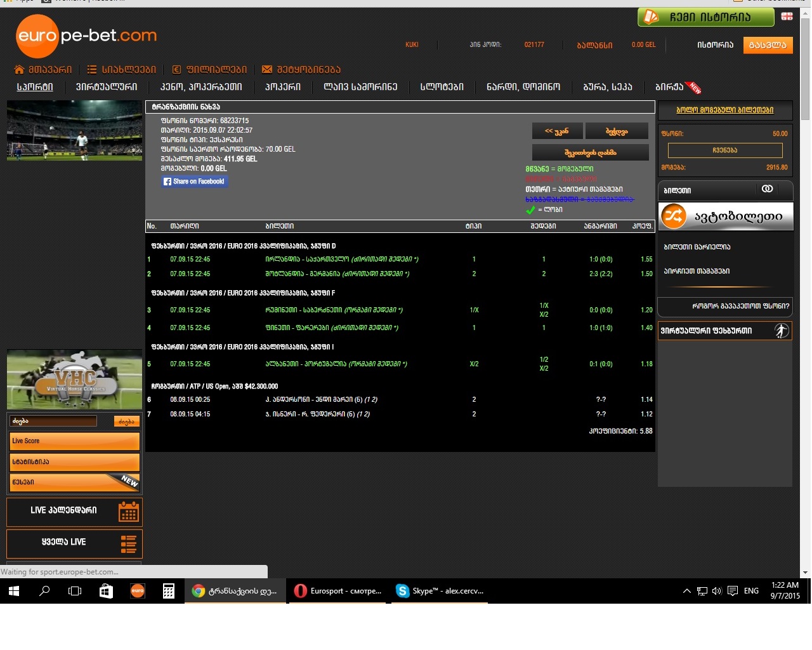Open the ლაივ სამორინე tab
Image resolution: width=812 pixels, height=650 pixels.
360,87
